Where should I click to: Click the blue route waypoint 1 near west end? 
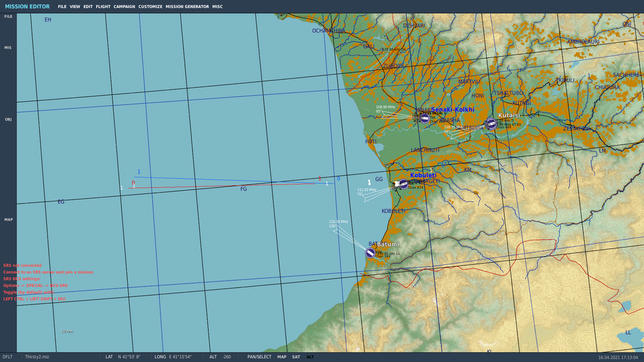tap(139, 172)
